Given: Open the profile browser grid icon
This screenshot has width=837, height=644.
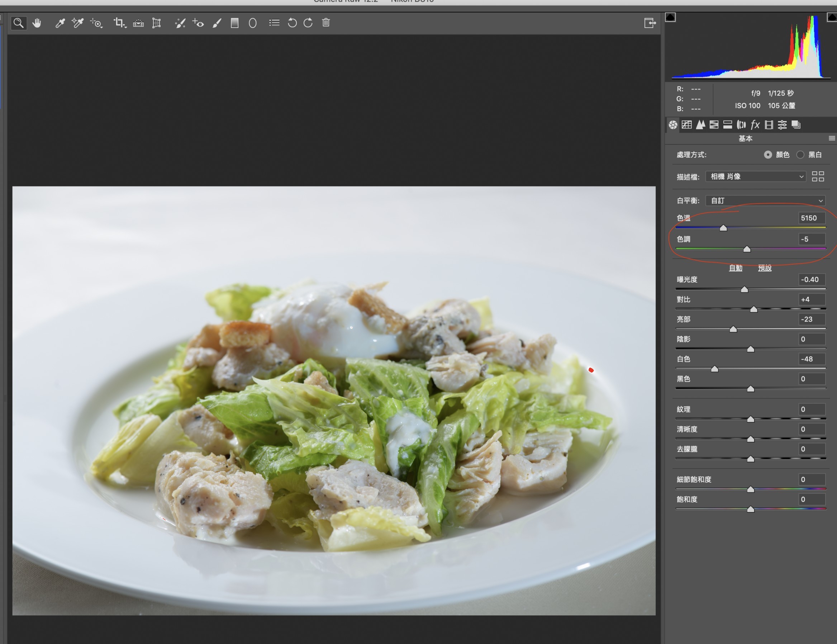Looking at the screenshot, I should point(818,177).
